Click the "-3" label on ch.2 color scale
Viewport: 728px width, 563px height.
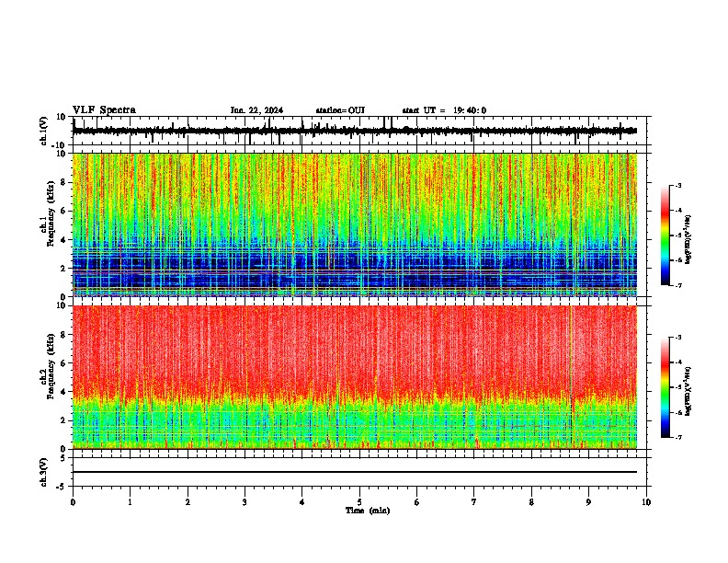[678, 338]
